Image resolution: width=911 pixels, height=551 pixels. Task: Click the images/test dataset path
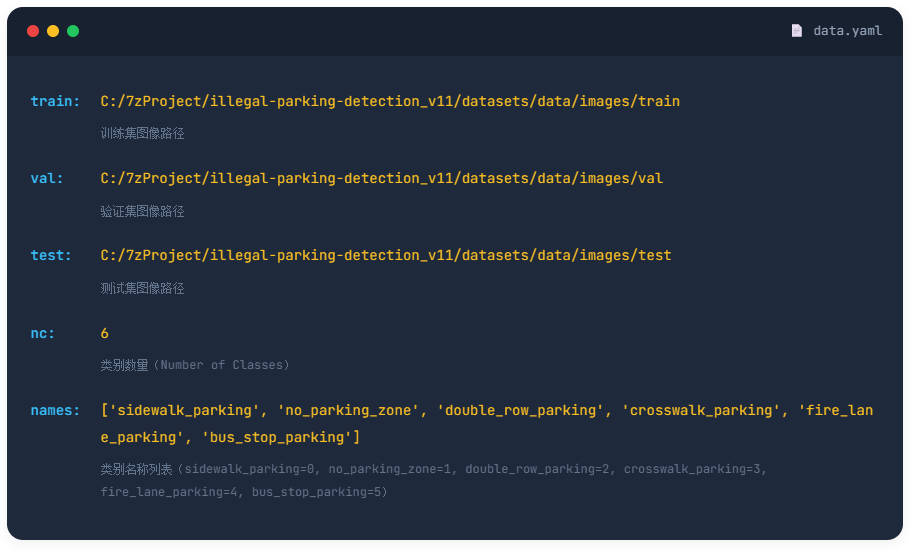point(386,255)
